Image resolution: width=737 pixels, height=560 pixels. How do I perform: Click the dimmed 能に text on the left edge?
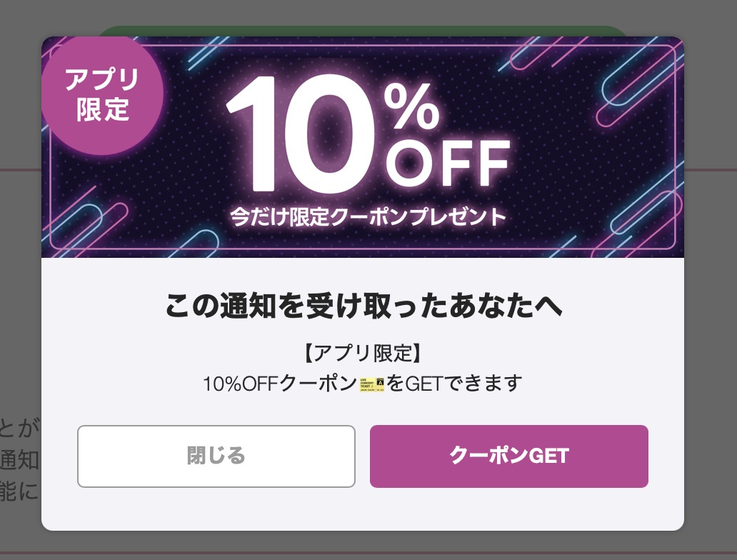pos(19,492)
